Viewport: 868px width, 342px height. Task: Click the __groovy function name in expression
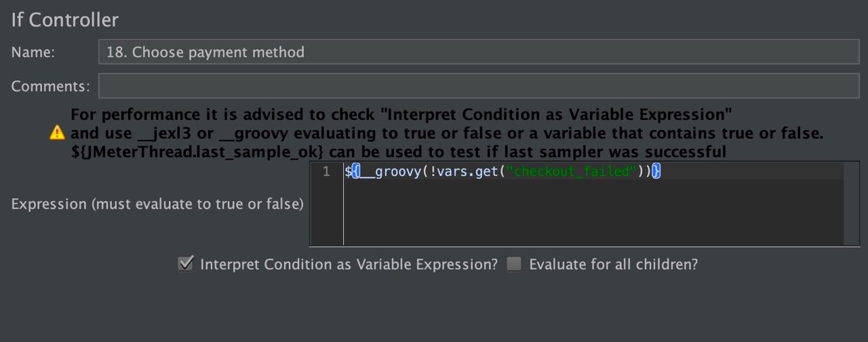(391, 172)
